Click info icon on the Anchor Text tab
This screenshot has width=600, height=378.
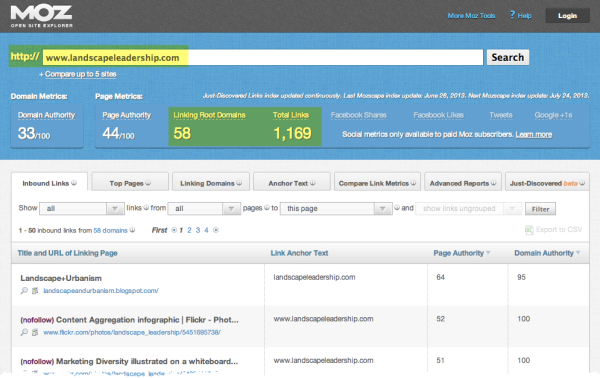tap(313, 183)
